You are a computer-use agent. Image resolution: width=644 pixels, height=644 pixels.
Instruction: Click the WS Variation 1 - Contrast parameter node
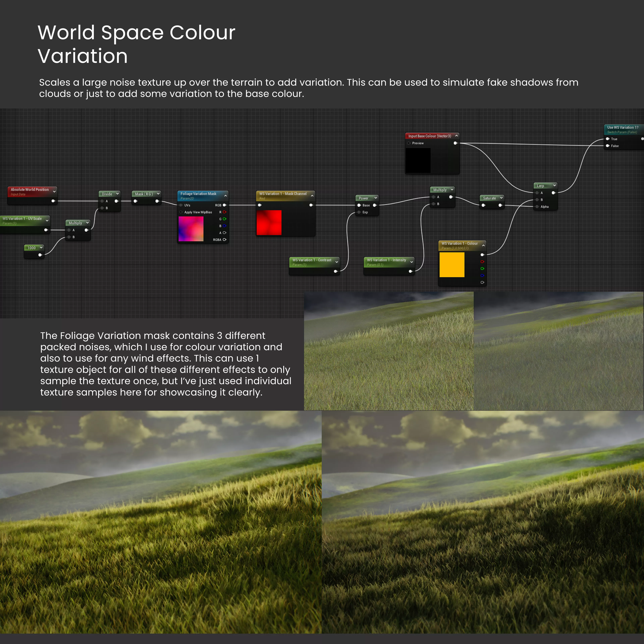point(312,260)
